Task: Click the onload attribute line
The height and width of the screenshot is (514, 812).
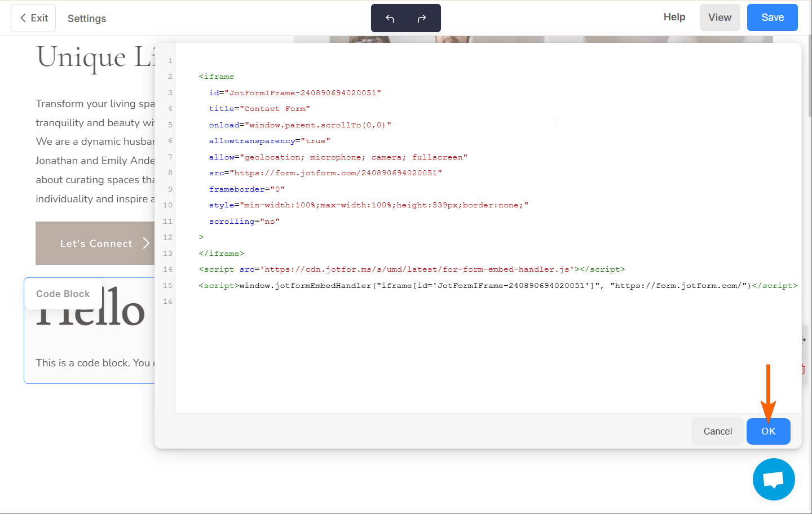Action: (300, 125)
